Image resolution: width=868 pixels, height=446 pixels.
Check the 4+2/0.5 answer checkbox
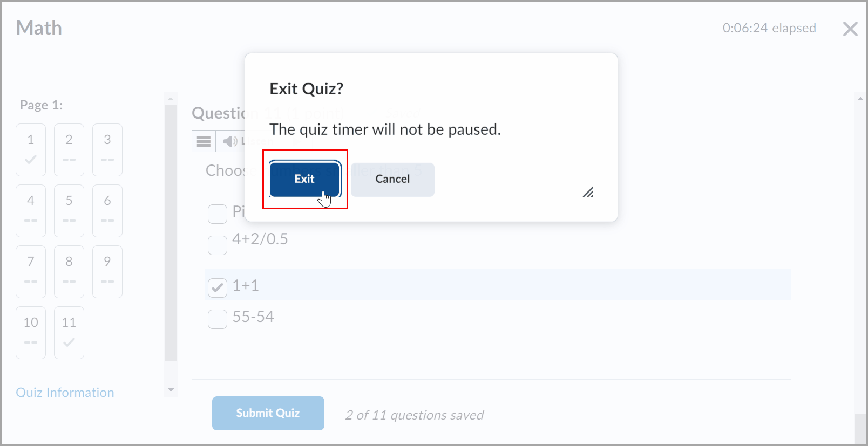tap(218, 245)
